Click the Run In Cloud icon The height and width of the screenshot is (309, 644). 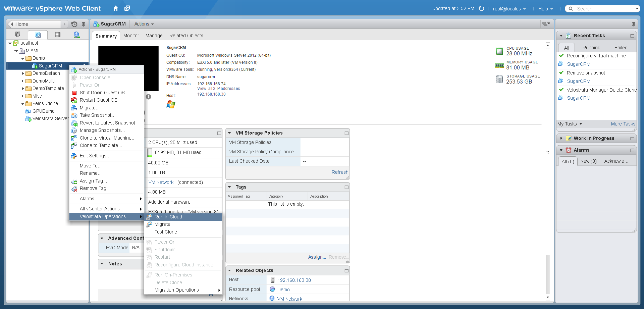(149, 217)
